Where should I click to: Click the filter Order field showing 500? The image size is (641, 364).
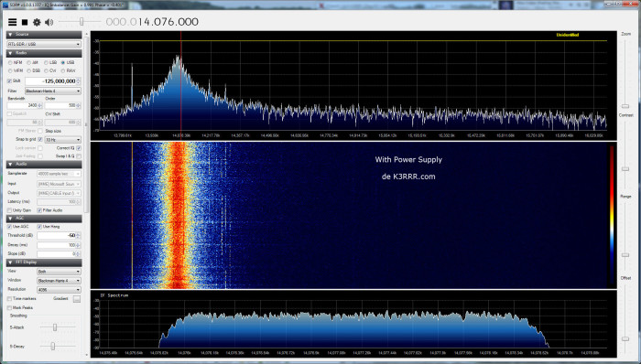click(62, 106)
